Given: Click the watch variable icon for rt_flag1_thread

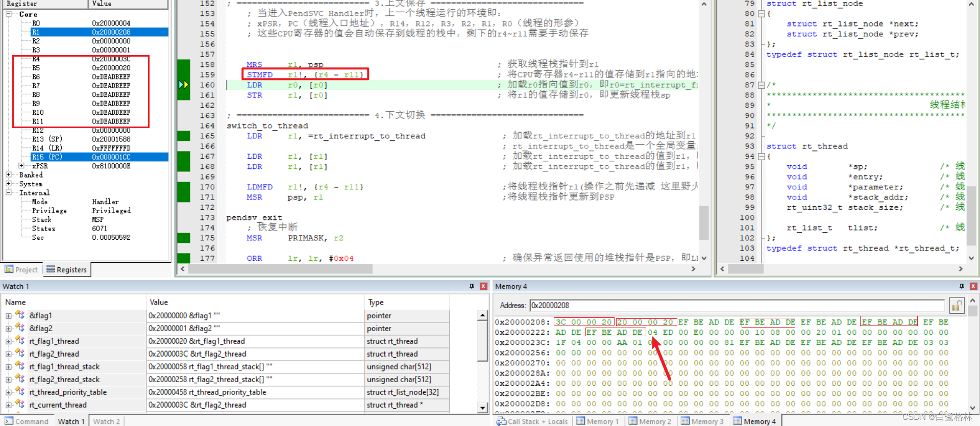Looking at the screenshot, I should 19,341.
